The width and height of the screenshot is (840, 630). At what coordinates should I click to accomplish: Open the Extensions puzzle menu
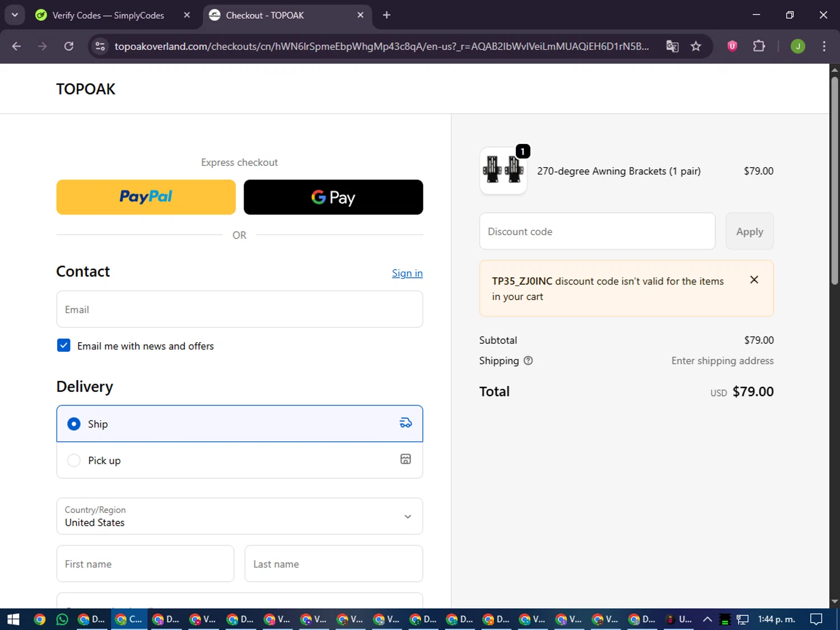[x=759, y=46]
